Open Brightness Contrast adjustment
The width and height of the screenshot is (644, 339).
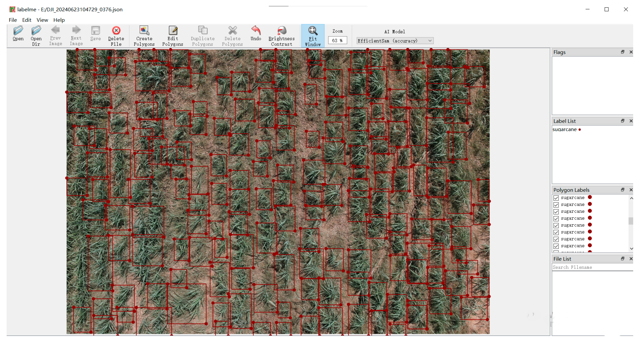point(282,31)
